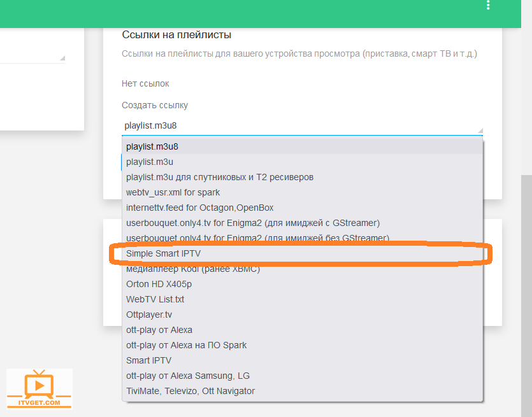Select playlist.m3u для спутниковых и T2 ресиверов
This screenshot has height=417, width=532.
point(302,177)
